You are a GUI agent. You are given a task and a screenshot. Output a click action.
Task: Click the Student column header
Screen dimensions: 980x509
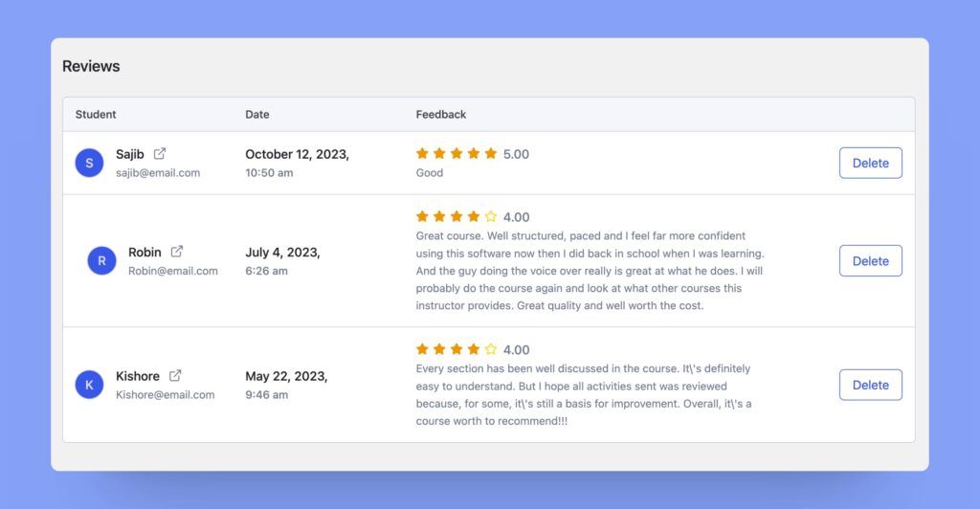click(x=96, y=114)
